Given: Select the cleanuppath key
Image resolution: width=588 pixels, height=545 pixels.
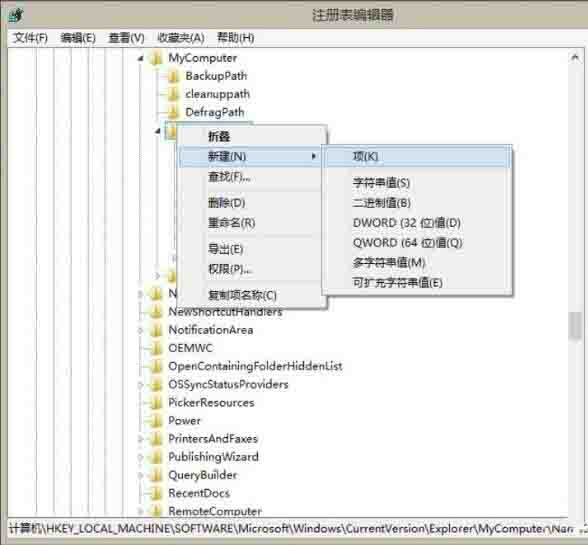Looking at the screenshot, I should (218, 94).
